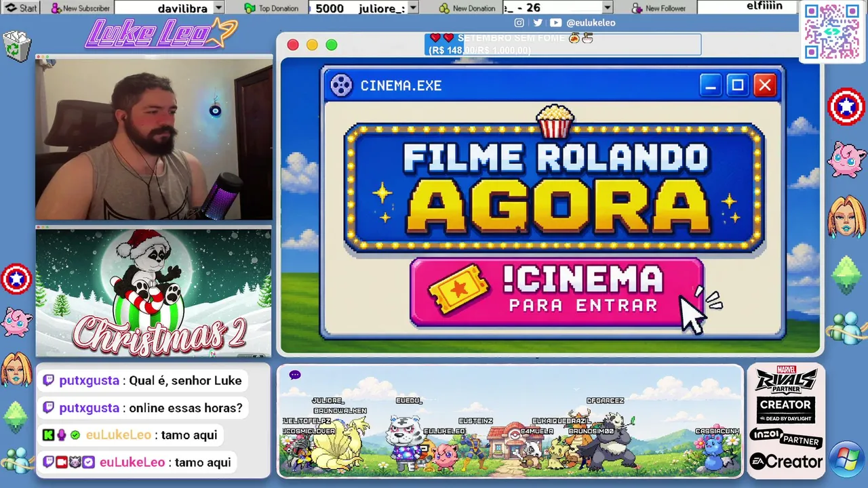
Task: Click the Jigglypuff icon on left sidebar
Action: [16, 322]
